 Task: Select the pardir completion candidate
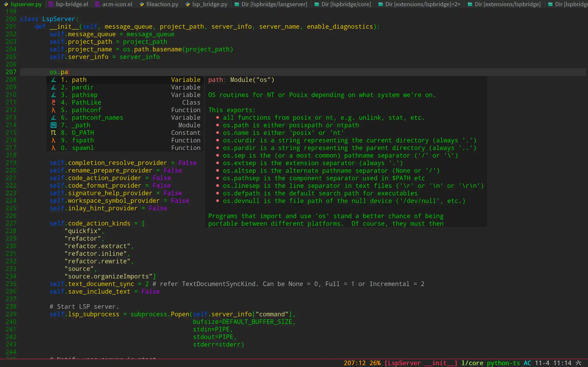[x=83, y=87]
